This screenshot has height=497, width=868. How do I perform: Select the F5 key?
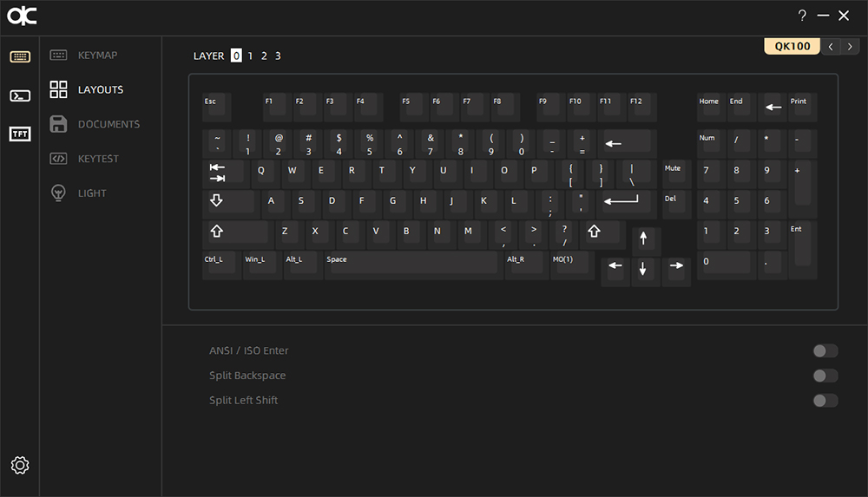coord(413,107)
